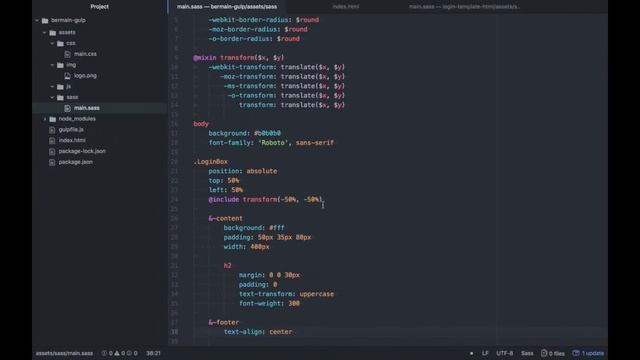Screen dimensions: 640x360
Task: Collapse the css folder chevron
Action: (52, 43)
